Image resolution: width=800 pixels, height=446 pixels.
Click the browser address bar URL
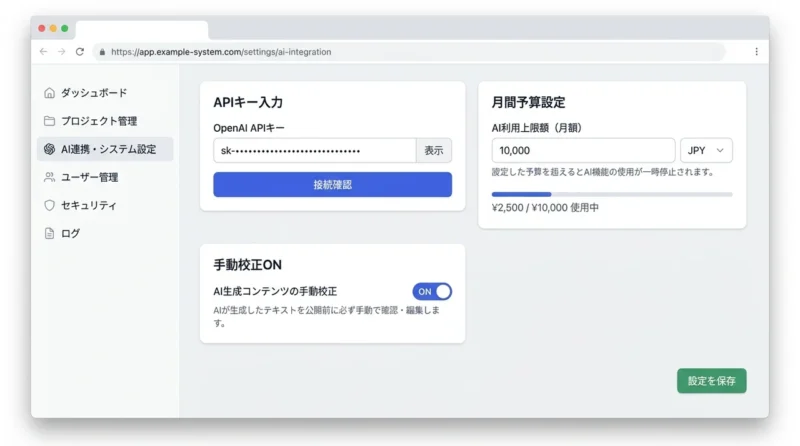point(221,52)
